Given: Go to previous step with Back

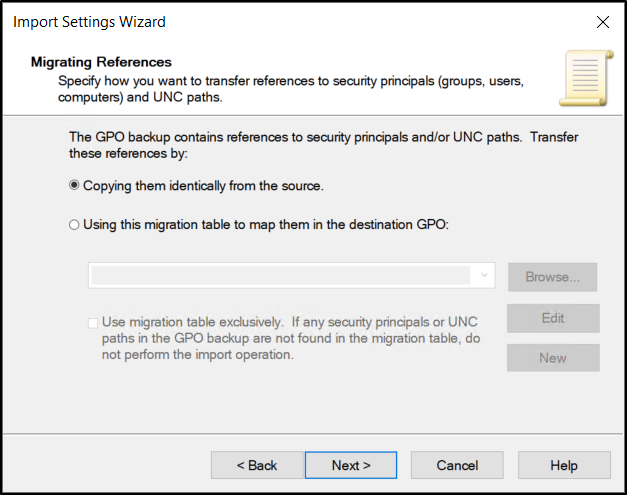Looking at the screenshot, I should pyautogui.click(x=256, y=465).
